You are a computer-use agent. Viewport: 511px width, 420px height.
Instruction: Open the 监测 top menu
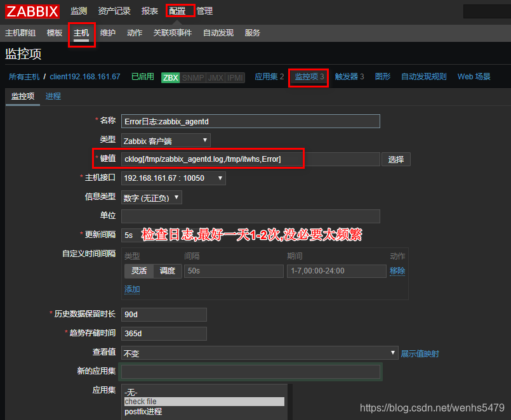coord(79,11)
